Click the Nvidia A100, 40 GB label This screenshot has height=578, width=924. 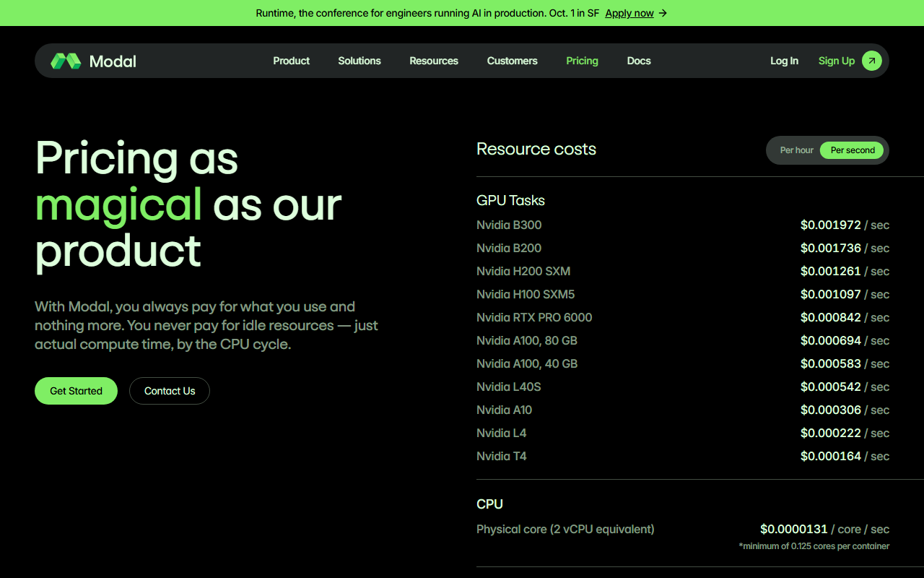click(x=527, y=363)
